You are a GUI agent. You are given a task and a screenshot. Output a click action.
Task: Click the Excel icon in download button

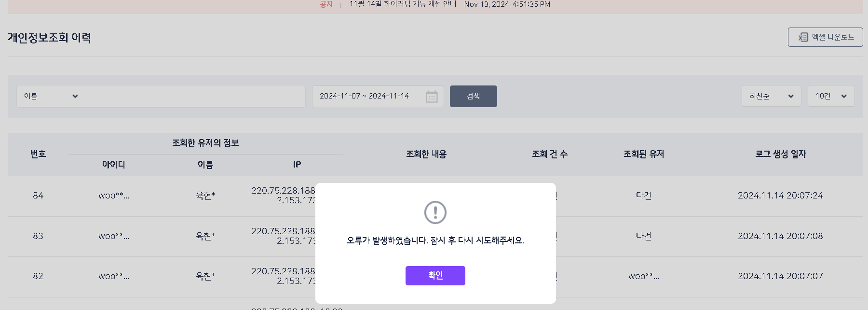pos(803,37)
